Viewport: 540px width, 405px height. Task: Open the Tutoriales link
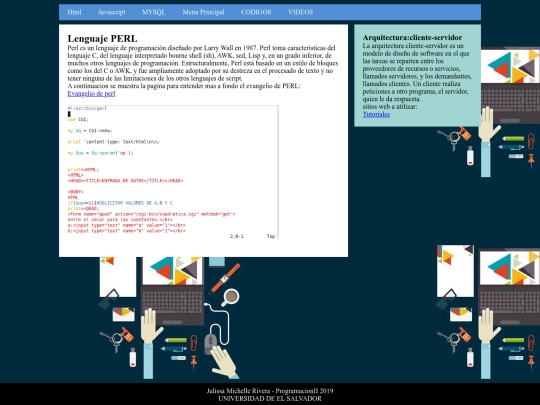(376, 114)
